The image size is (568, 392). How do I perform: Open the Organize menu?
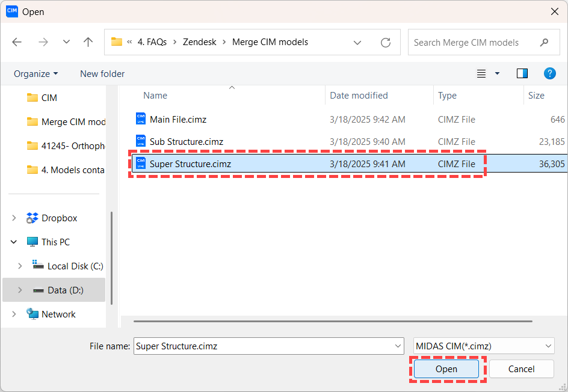[35, 74]
